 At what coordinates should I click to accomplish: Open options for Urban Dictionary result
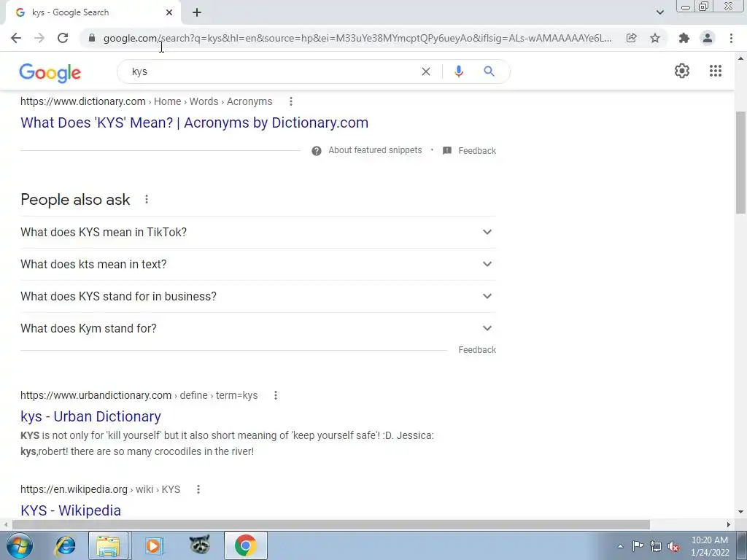275,395
